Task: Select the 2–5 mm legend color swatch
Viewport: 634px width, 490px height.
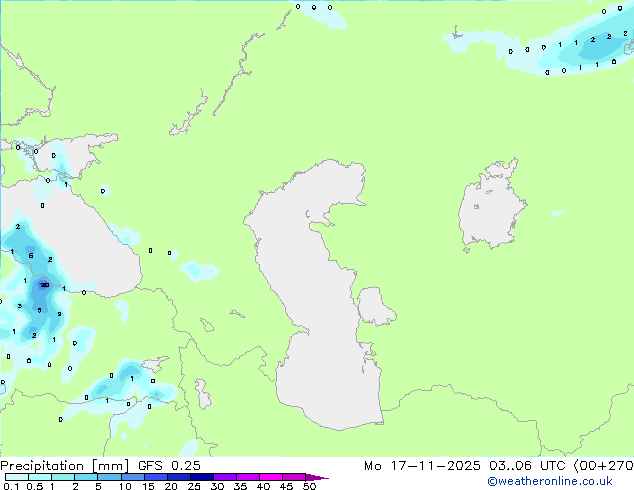Action: [86, 477]
